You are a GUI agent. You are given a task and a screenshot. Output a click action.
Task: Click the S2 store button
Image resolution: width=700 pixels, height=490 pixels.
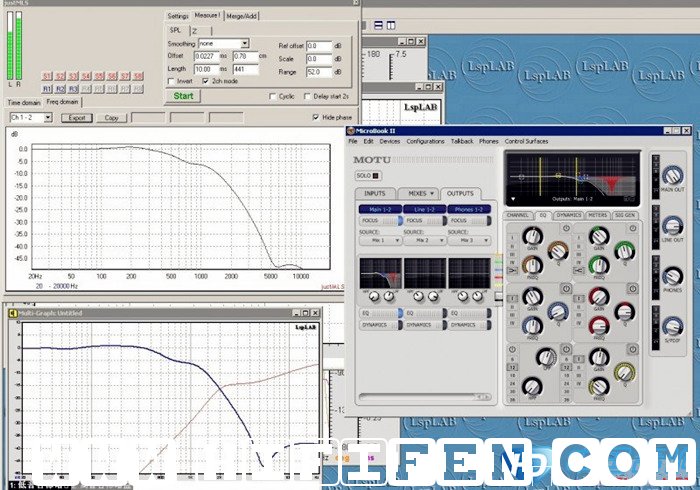coord(60,76)
